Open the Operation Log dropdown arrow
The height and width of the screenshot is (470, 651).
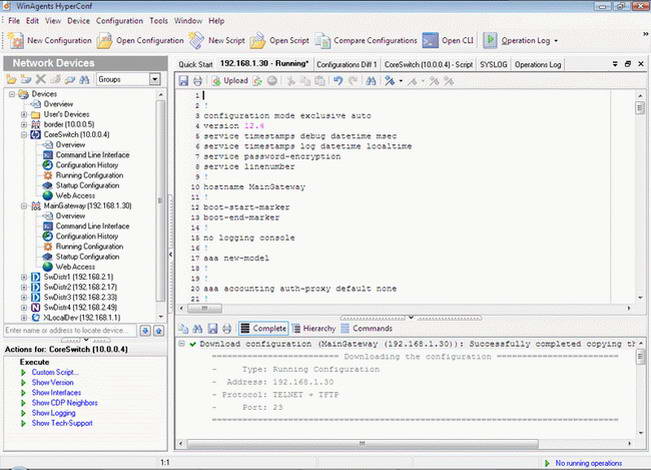[x=556, y=41]
